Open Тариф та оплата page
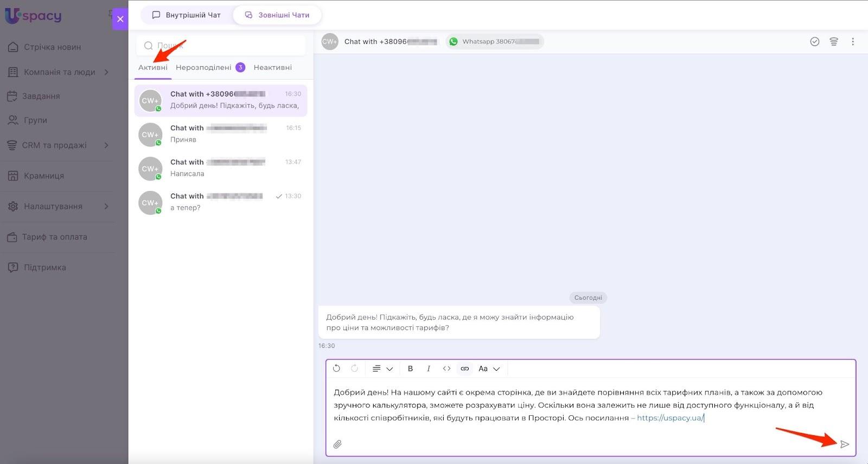868x464 pixels. click(55, 237)
